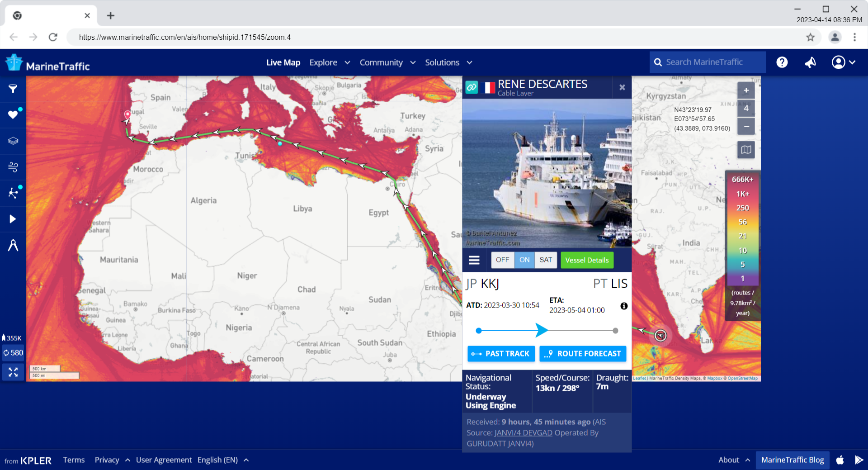Click the MarineTraffic logo

[x=47, y=63]
